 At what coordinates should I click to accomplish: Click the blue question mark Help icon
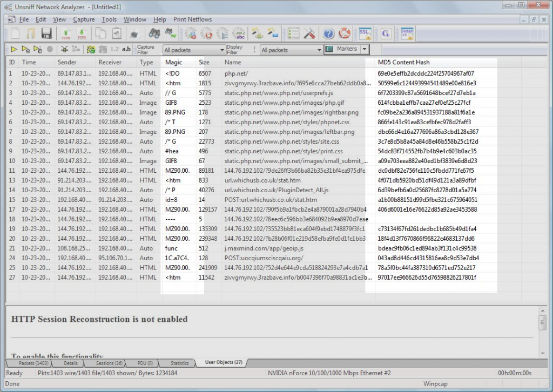(x=329, y=34)
